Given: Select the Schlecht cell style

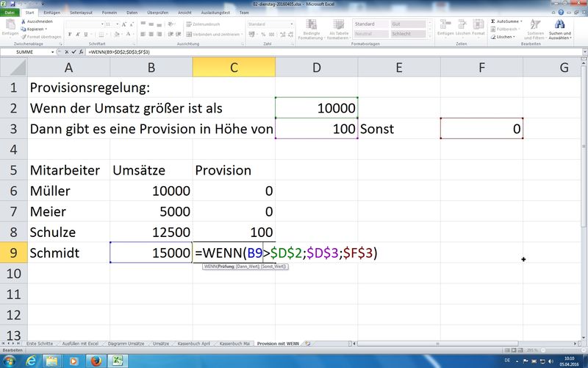Looking at the screenshot, I should coord(408,33).
